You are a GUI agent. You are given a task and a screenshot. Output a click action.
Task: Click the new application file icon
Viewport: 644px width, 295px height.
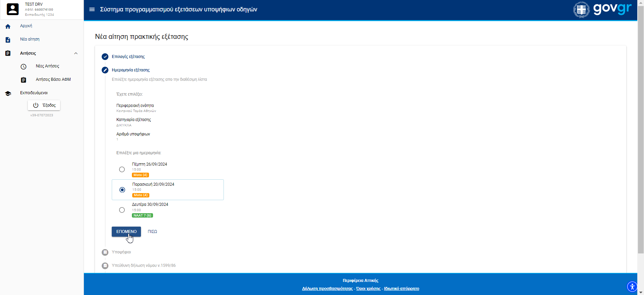click(8, 40)
